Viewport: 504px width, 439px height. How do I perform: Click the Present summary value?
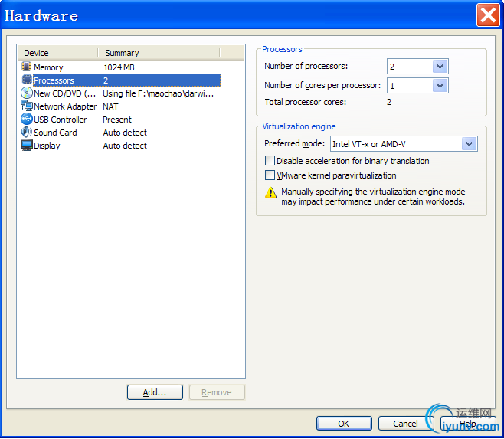pos(117,120)
